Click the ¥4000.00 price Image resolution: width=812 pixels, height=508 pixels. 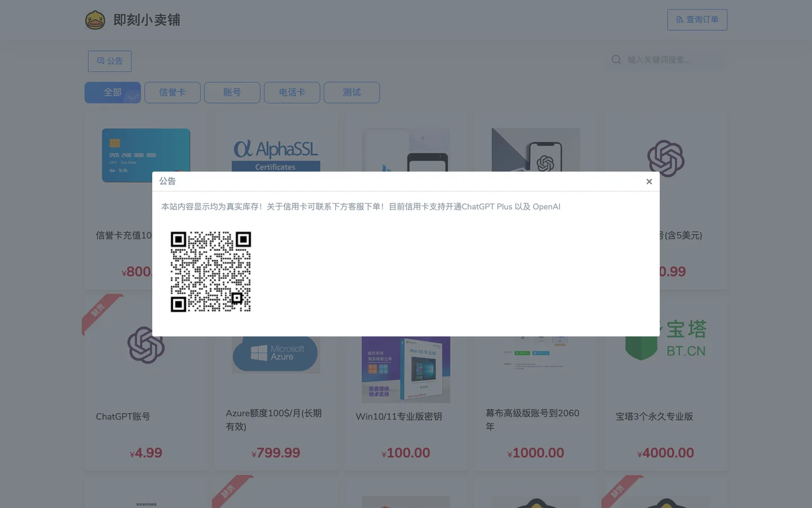665,453
